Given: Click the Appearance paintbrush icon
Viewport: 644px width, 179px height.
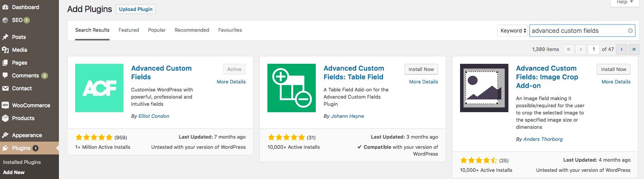Looking at the screenshot, I should tap(5, 135).
